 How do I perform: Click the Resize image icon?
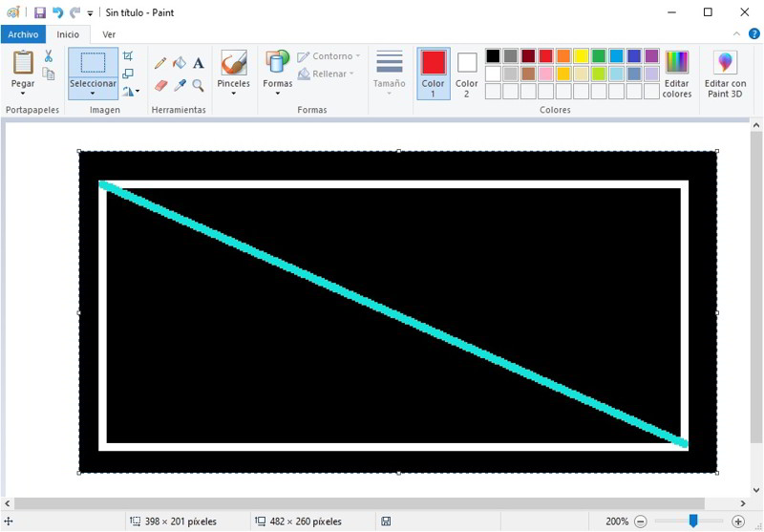[x=128, y=74]
